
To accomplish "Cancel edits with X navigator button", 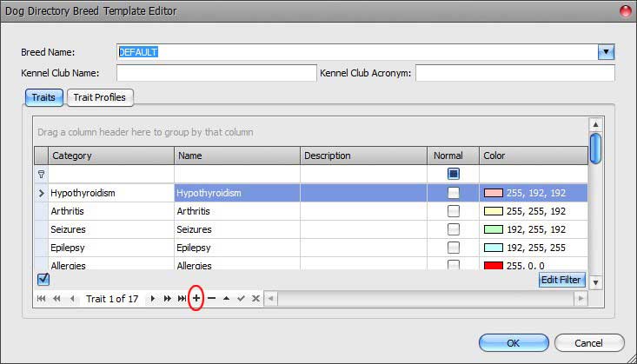I will tap(255, 299).
